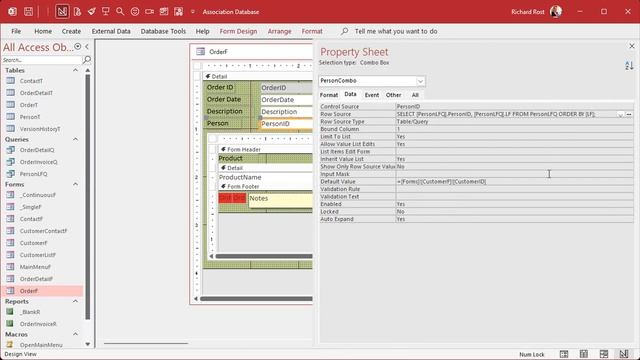Open the Row Source dropdown arrow
The image size is (640, 360).
pos(620,115)
